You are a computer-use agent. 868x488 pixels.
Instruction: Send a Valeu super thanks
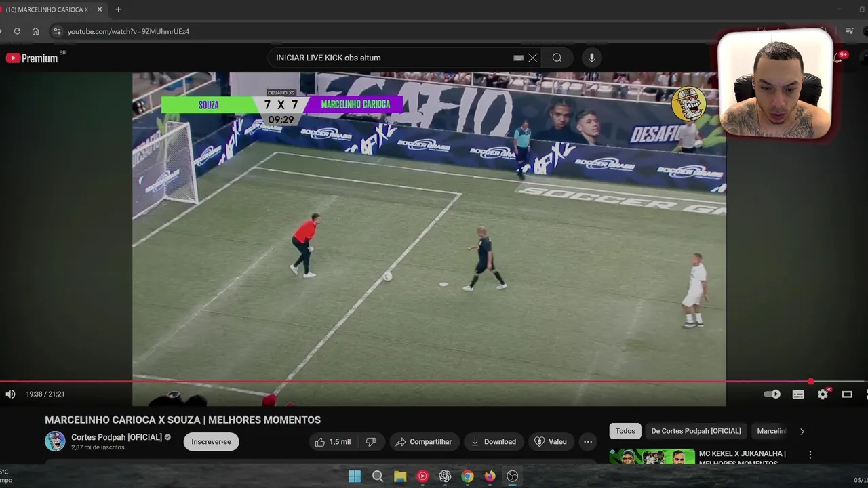(x=551, y=442)
